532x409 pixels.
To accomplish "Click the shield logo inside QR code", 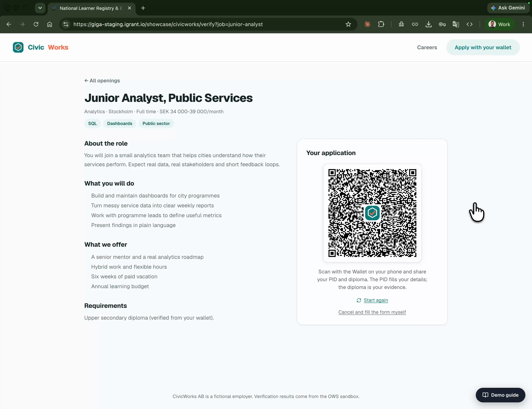I will tap(372, 213).
